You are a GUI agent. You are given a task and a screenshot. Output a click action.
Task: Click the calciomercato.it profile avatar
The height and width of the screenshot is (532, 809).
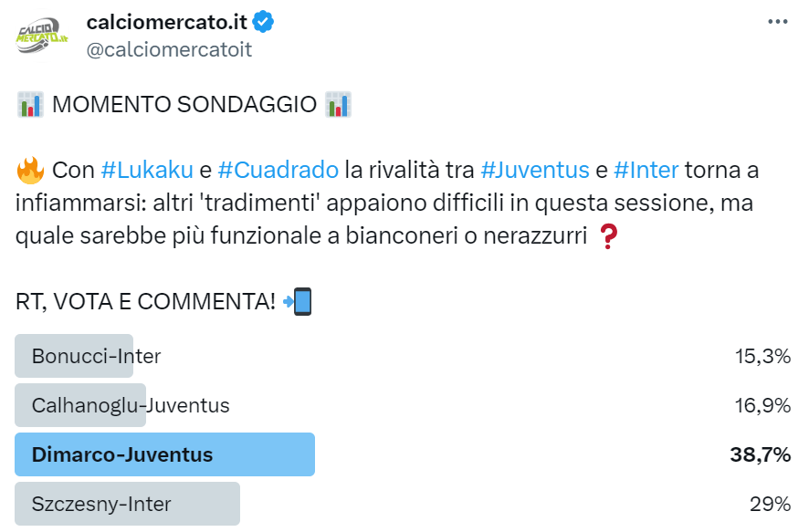pyautogui.click(x=43, y=36)
